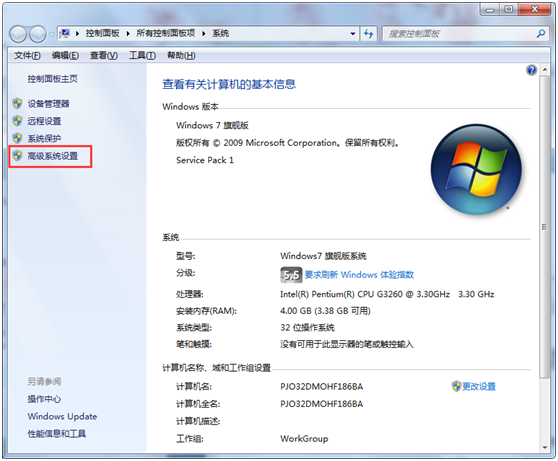Open the 编辑(E) menu
Viewport: 558px width, 461px height.
pyautogui.click(x=65, y=56)
